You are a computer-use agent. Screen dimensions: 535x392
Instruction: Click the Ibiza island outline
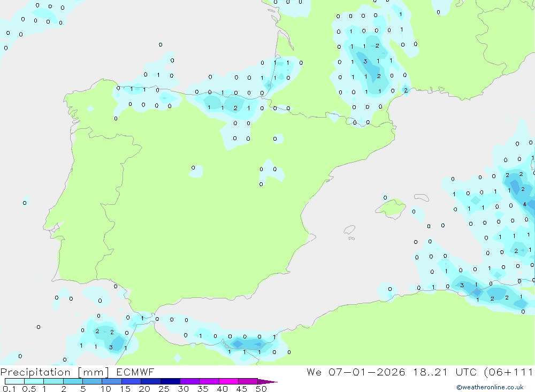(349, 230)
